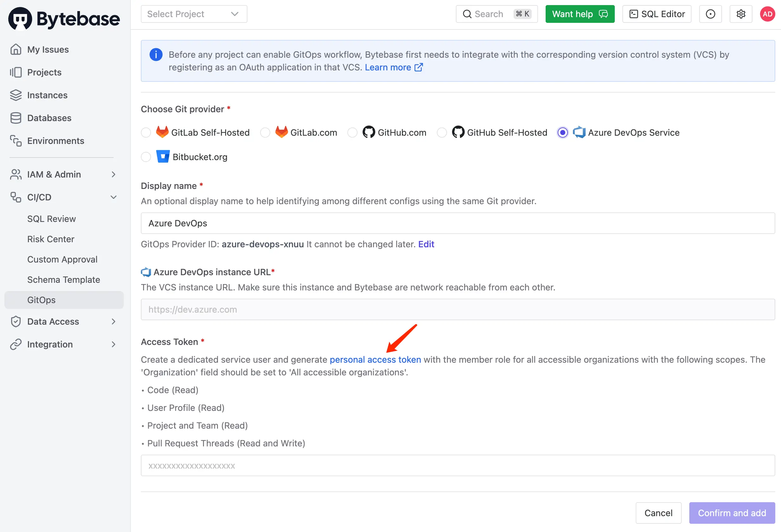The width and height of the screenshot is (781, 532).
Task: Open the SQL Editor
Action: pos(657,14)
